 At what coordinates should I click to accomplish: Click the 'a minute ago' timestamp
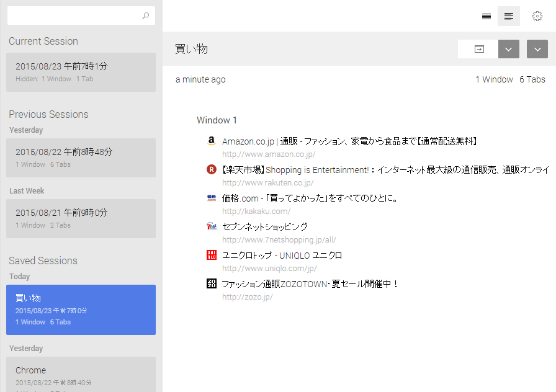[200, 79]
